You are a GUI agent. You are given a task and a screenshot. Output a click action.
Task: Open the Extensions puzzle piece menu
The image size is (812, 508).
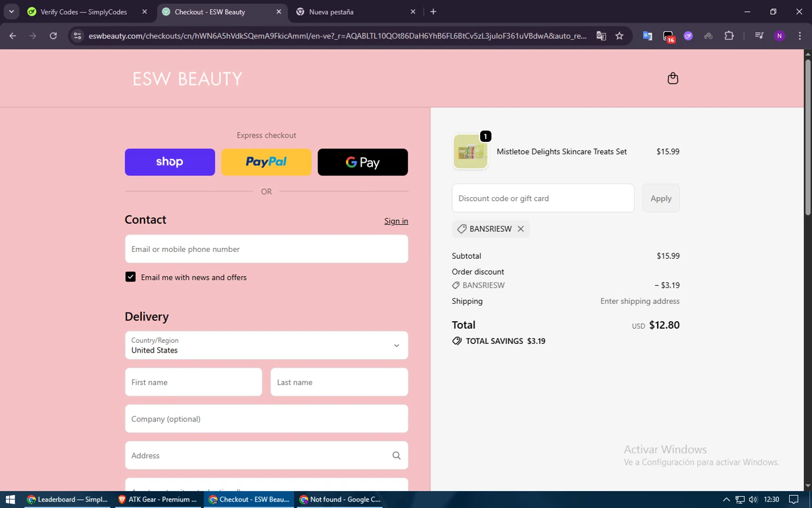729,36
